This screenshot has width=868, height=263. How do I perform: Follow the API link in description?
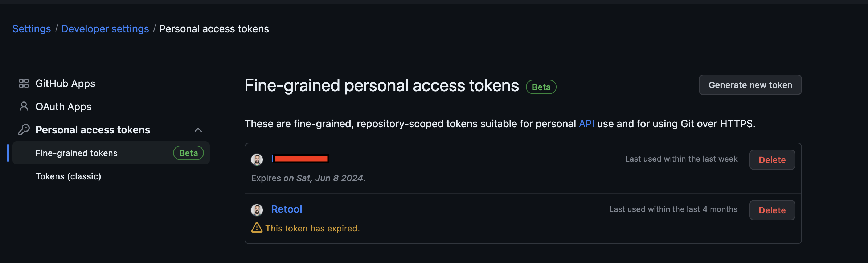[x=586, y=124]
